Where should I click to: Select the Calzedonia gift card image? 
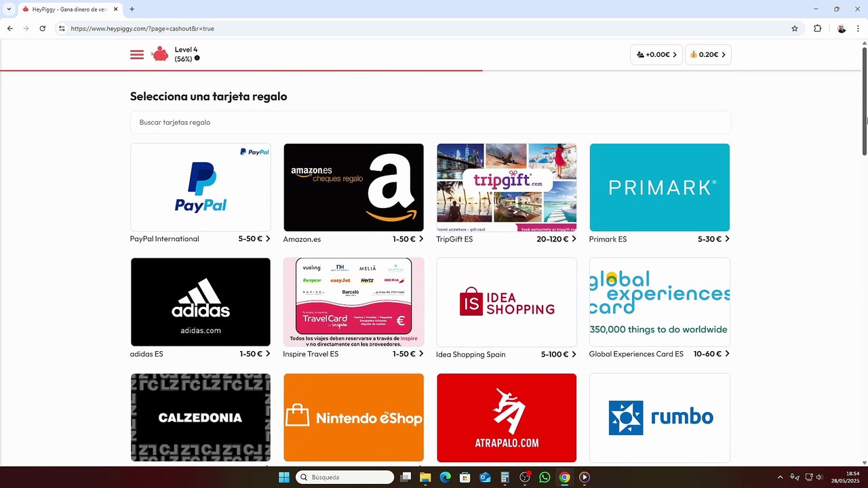coord(201,418)
